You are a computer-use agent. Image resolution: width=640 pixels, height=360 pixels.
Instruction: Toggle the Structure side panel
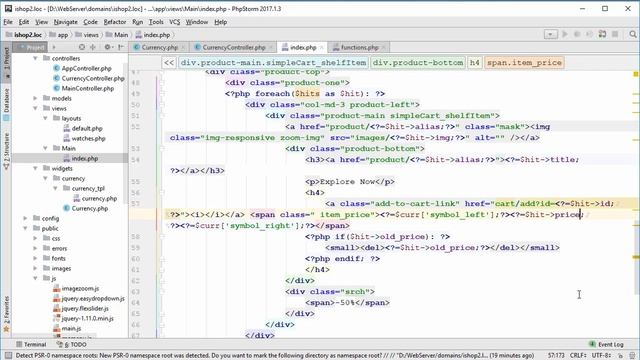[6, 151]
